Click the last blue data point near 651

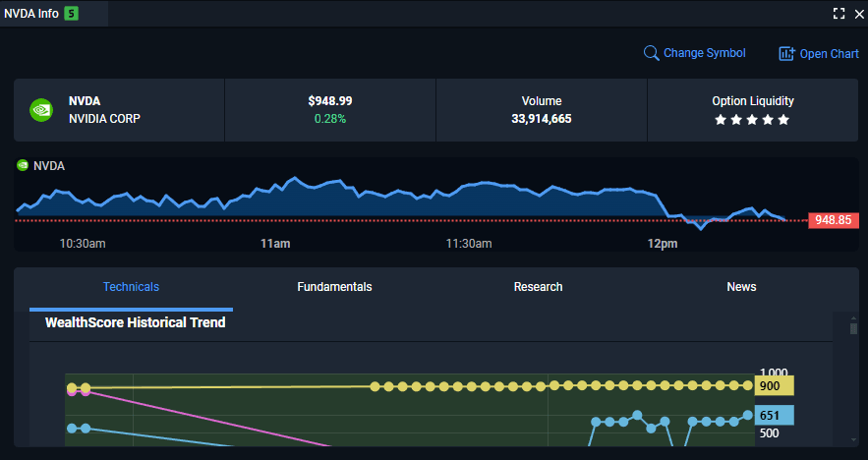748,415
